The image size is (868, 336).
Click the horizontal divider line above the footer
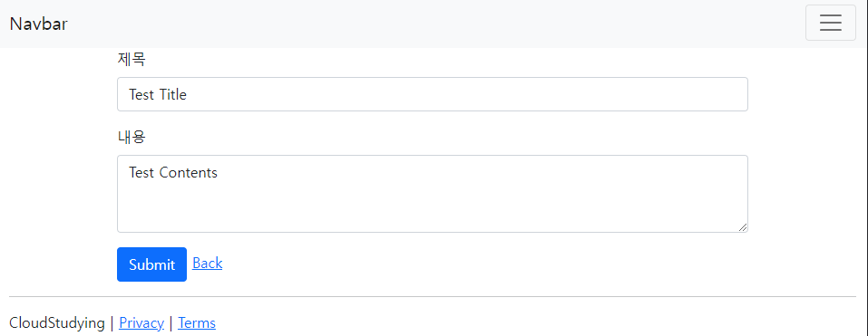(x=433, y=296)
